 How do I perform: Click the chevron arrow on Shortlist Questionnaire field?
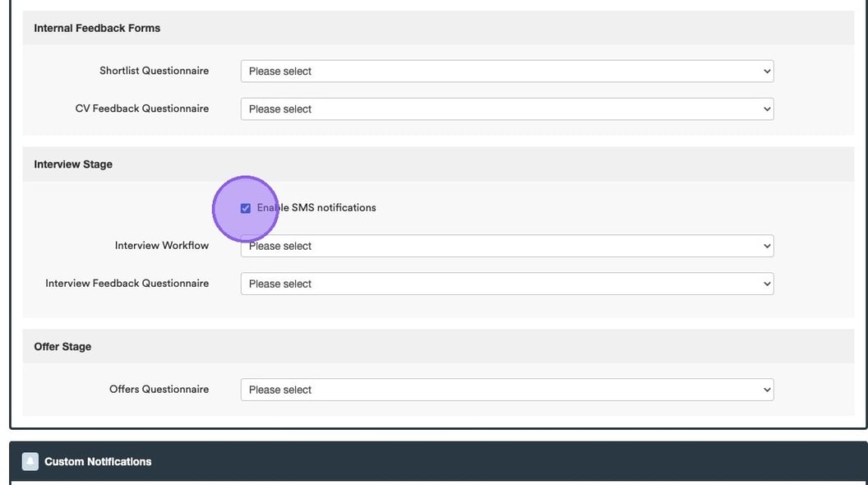pos(767,72)
